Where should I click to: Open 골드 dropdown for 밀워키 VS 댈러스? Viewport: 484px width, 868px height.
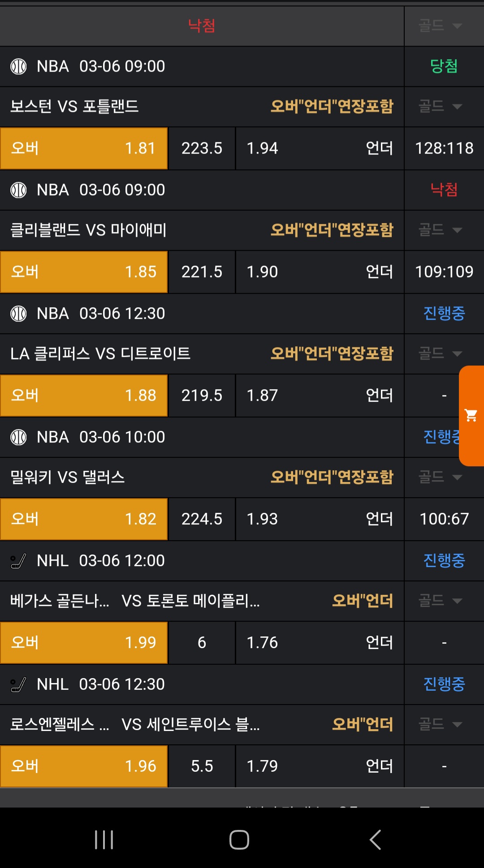click(x=440, y=477)
